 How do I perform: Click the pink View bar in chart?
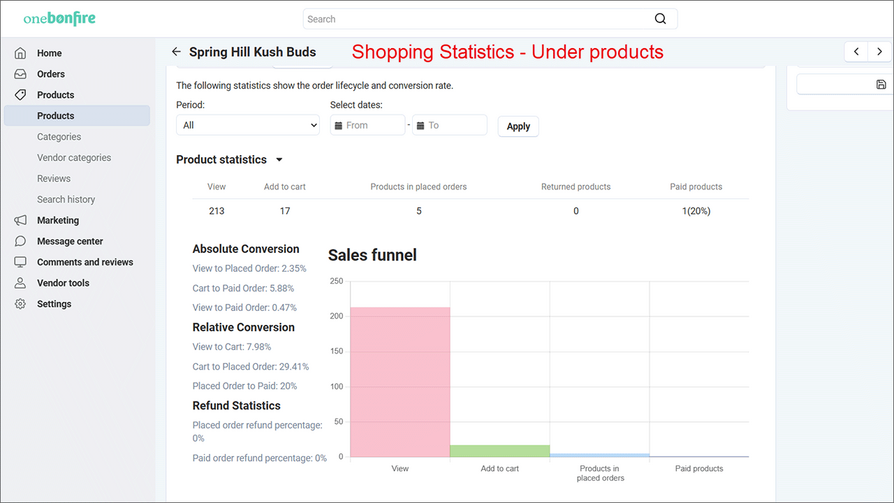tap(399, 382)
